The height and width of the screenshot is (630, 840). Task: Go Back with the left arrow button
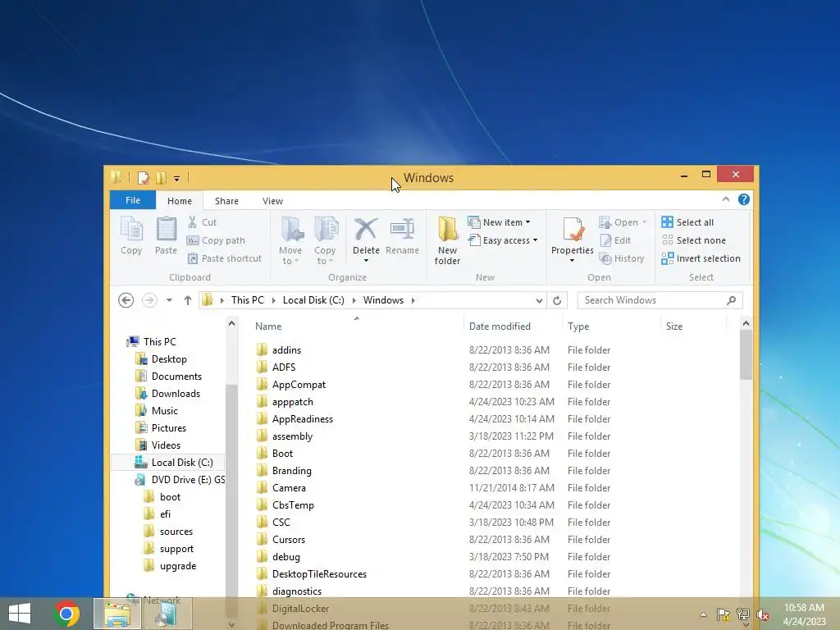126,300
